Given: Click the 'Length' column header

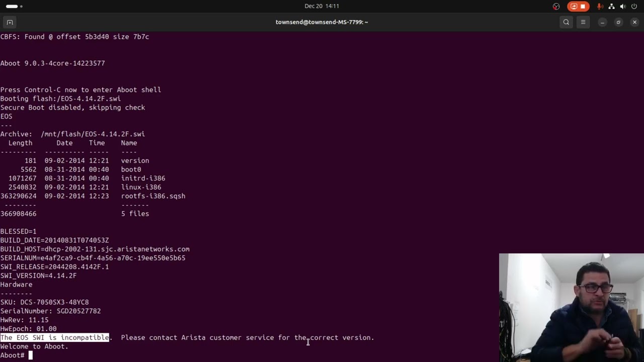Looking at the screenshot, I should [20, 143].
